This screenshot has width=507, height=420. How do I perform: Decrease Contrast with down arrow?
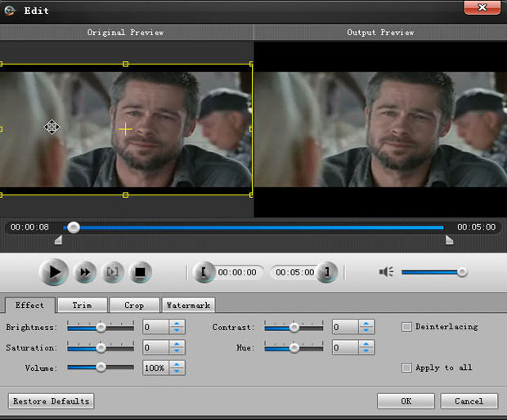[x=366, y=330]
